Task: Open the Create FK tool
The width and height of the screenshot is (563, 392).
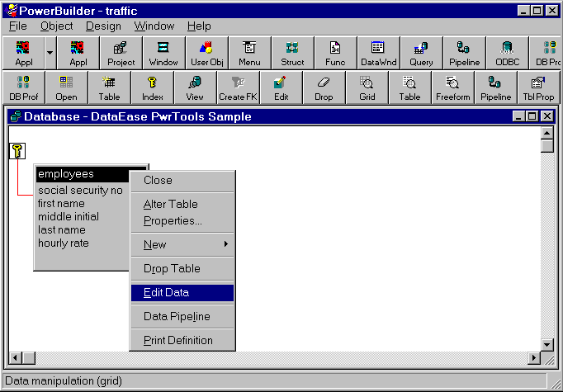Action: point(238,87)
